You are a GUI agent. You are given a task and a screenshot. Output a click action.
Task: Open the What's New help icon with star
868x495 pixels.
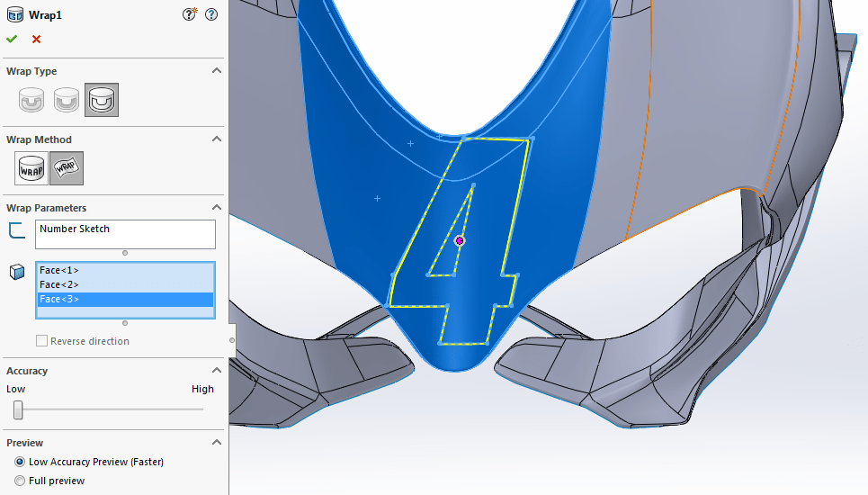pyautogui.click(x=189, y=14)
